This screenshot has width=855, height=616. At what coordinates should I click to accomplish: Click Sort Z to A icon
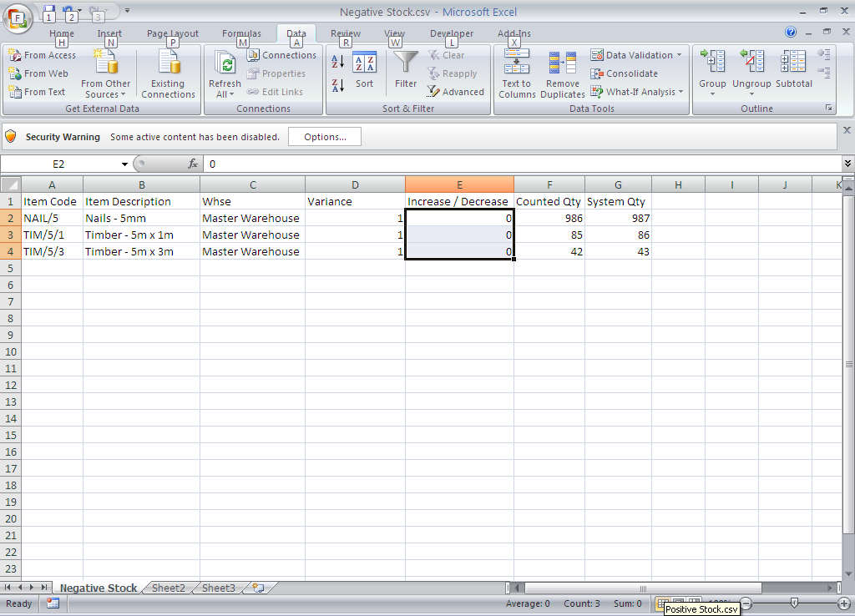[338, 85]
